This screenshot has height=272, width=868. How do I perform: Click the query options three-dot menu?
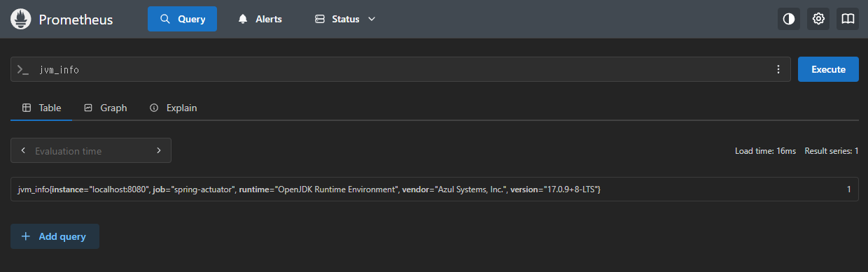(778, 69)
